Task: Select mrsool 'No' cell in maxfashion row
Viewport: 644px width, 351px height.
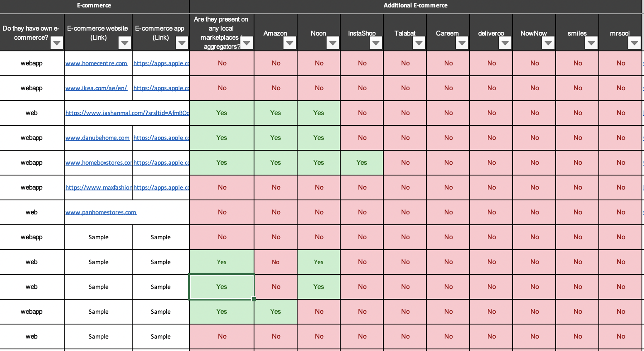Action: (620, 188)
